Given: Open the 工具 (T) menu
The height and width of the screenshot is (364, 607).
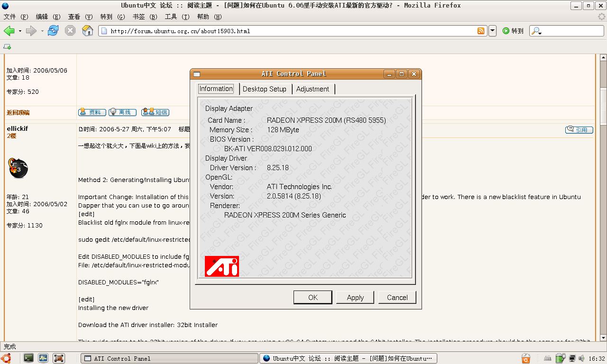Looking at the screenshot, I should coord(177,17).
